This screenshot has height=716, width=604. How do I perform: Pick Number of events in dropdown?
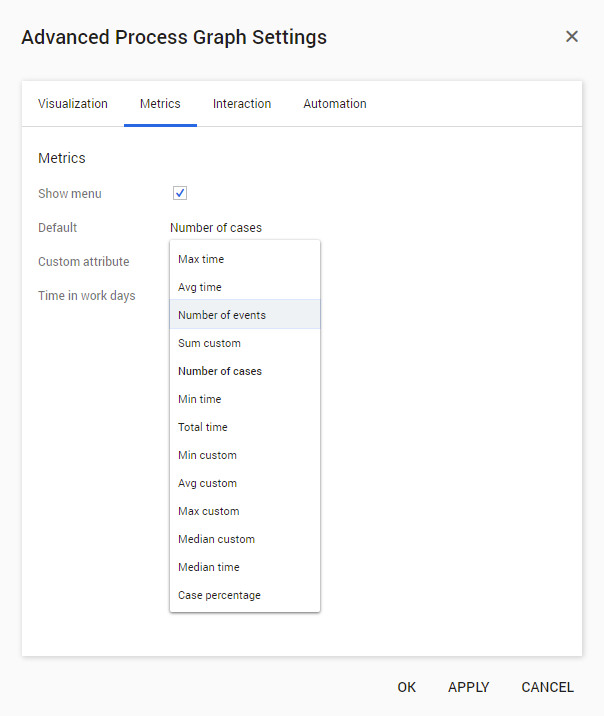click(x=222, y=315)
